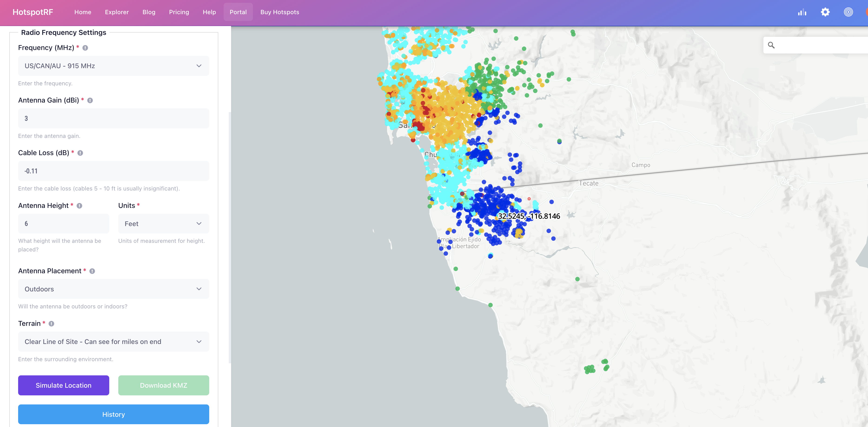This screenshot has width=868, height=427.
Task: Open the settings gear icon
Action: pyautogui.click(x=825, y=13)
